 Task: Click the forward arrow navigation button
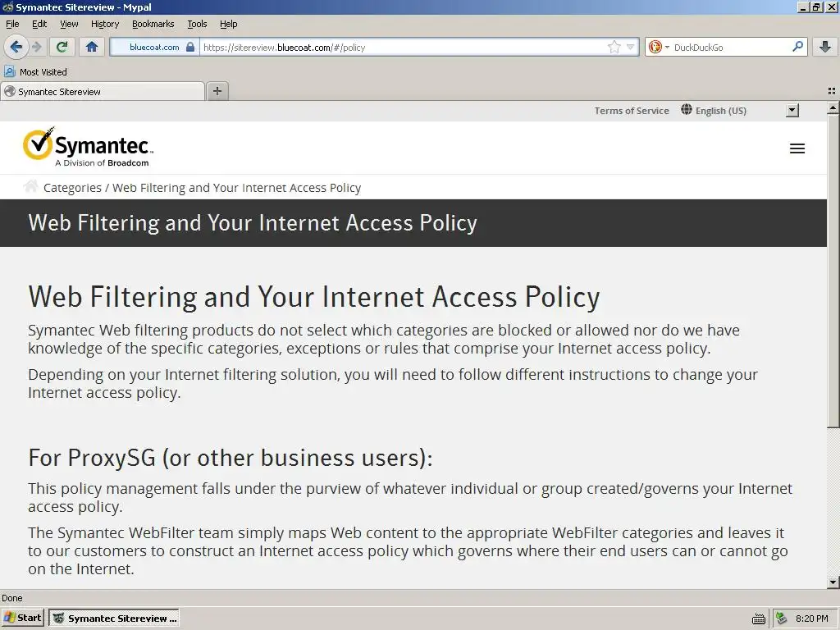click(x=37, y=47)
